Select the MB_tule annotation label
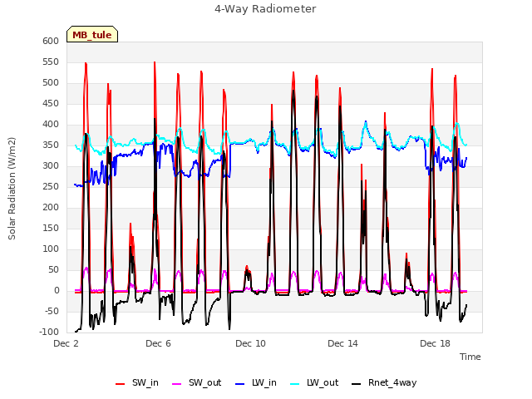532x399 pixels. [x=92, y=34]
